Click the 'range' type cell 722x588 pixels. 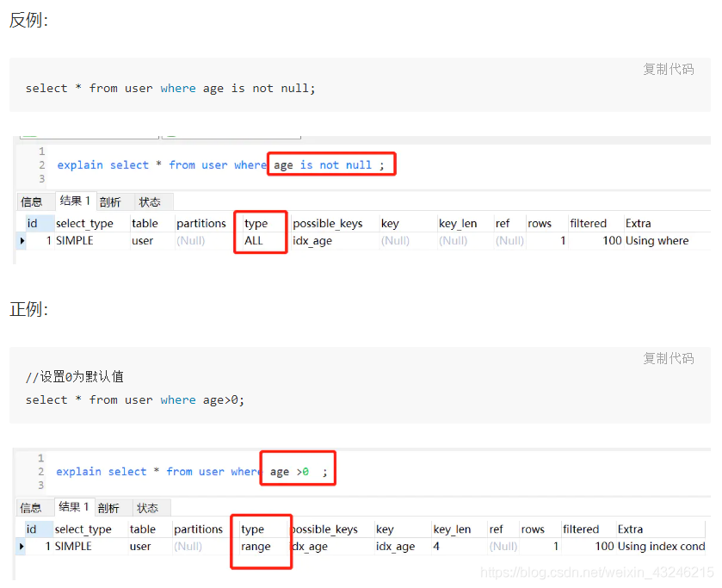256,547
